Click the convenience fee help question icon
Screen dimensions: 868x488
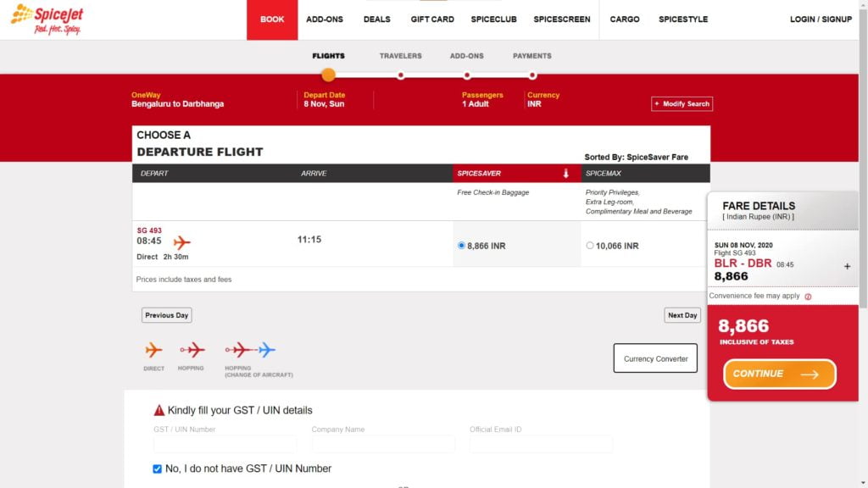click(808, 297)
